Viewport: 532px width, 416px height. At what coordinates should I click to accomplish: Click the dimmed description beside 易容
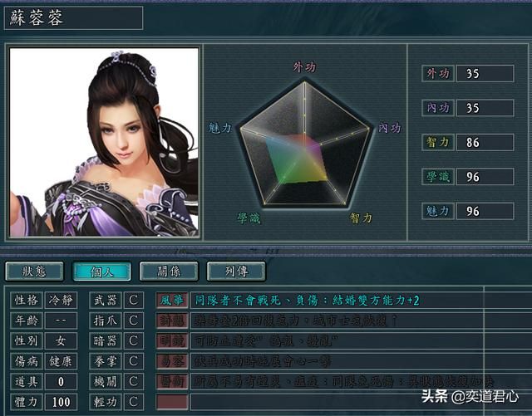(x=263, y=361)
